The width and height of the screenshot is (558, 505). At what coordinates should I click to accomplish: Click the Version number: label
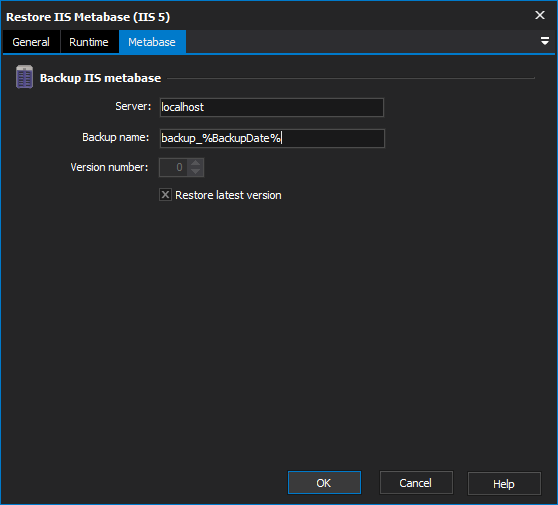click(x=109, y=167)
